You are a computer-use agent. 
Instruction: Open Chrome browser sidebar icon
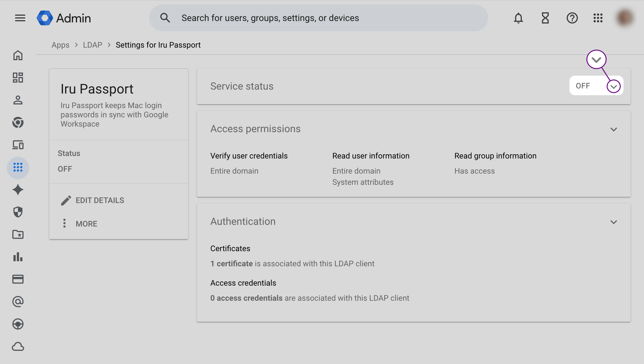coord(18,122)
